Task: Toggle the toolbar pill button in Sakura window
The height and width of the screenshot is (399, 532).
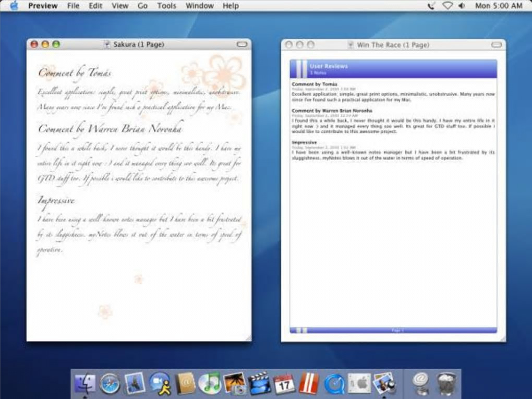Action: [242, 44]
